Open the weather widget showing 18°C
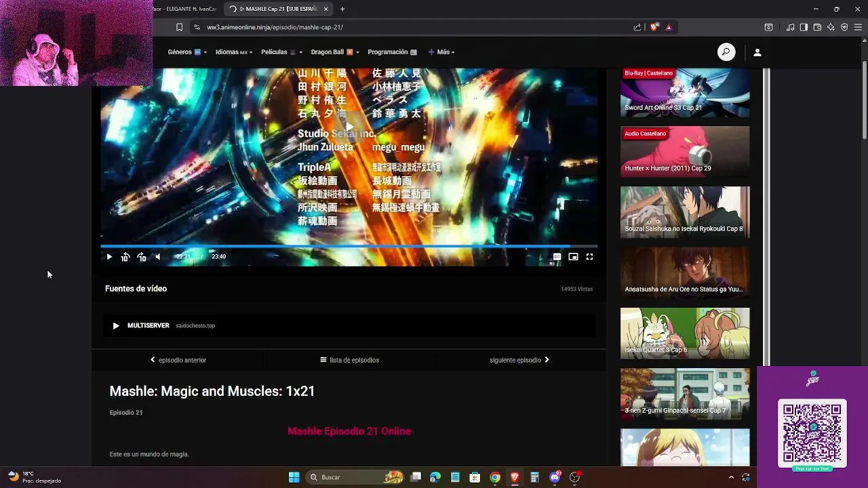The height and width of the screenshot is (488, 868). pyautogui.click(x=34, y=477)
